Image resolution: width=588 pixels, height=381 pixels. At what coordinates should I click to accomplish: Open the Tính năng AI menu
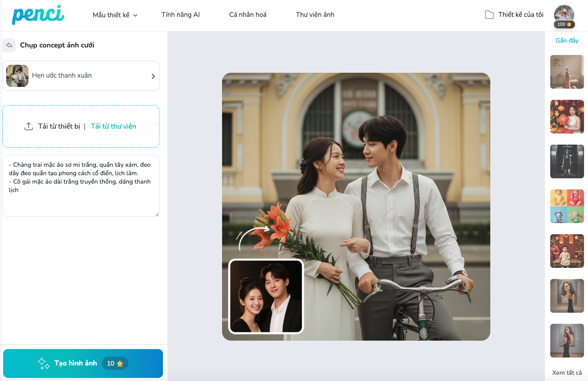[x=180, y=15]
